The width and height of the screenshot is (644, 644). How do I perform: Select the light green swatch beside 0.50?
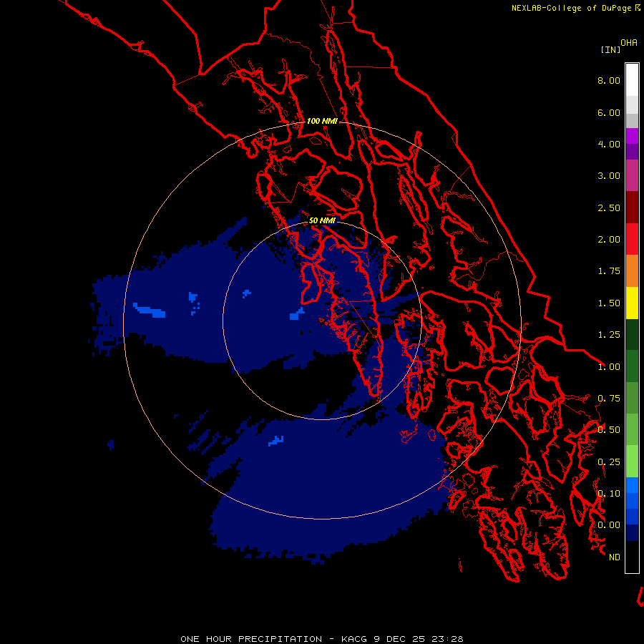(x=632, y=429)
